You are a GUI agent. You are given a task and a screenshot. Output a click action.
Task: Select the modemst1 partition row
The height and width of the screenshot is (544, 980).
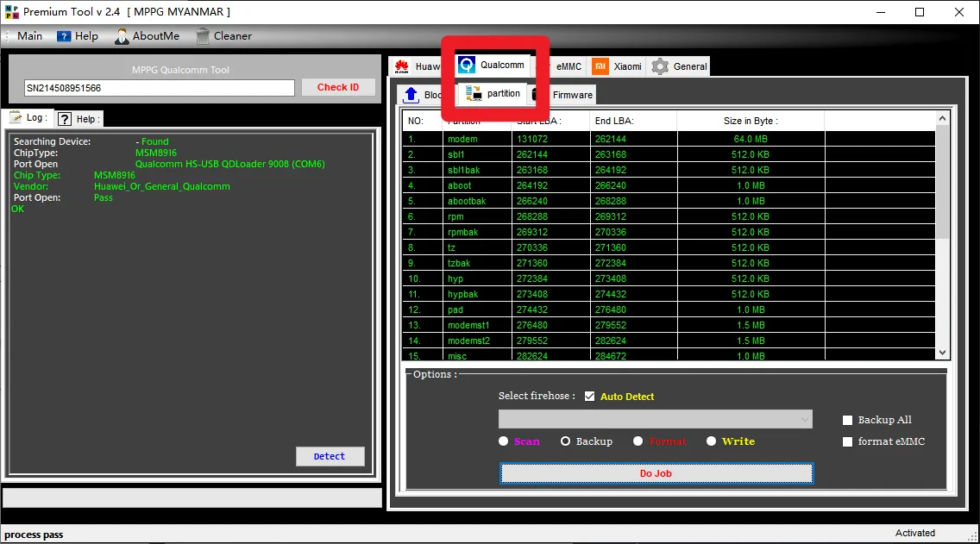click(669, 325)
